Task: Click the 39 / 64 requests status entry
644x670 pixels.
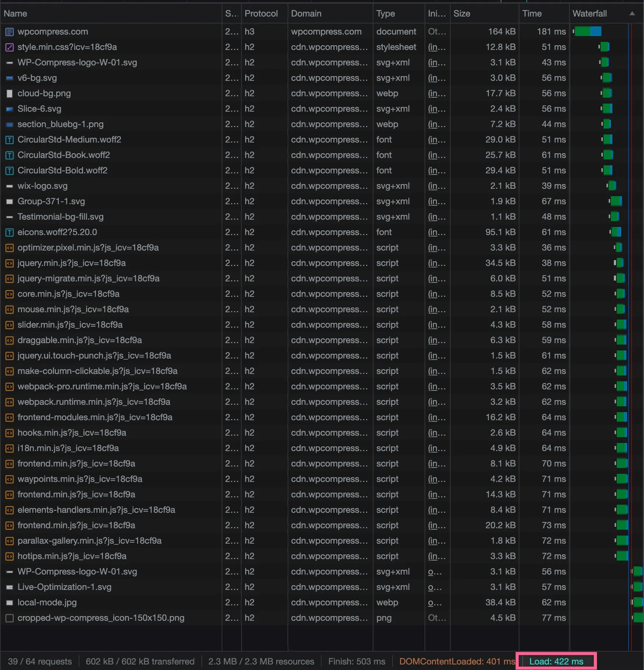Action: [x=40, y=662]
